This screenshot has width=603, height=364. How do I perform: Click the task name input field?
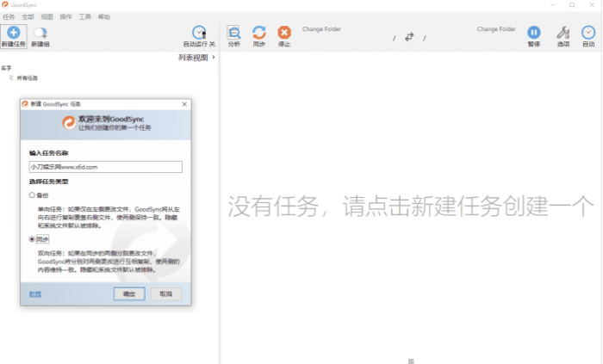coord(106,167)
